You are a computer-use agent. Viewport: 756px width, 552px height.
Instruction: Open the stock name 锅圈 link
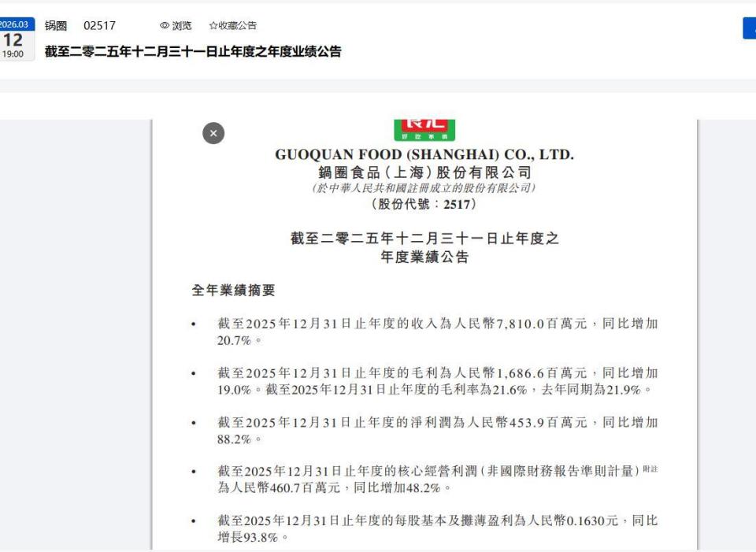[57, 25]
